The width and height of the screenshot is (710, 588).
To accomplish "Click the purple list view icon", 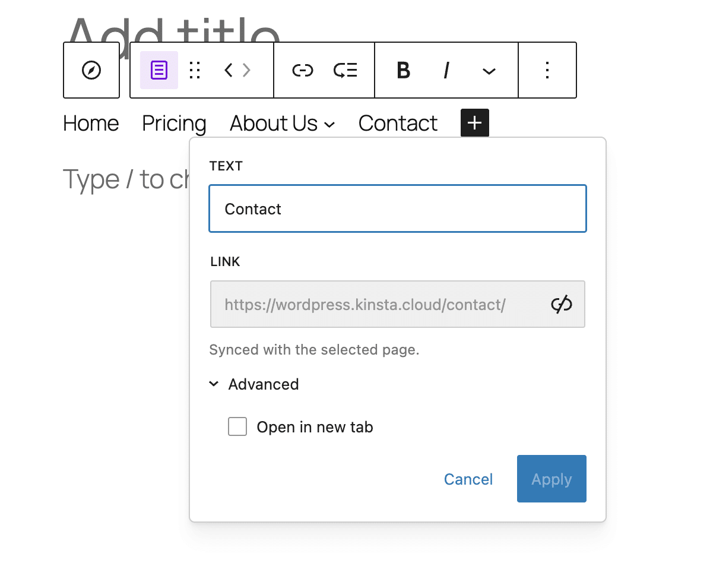I will coord(158,69).
